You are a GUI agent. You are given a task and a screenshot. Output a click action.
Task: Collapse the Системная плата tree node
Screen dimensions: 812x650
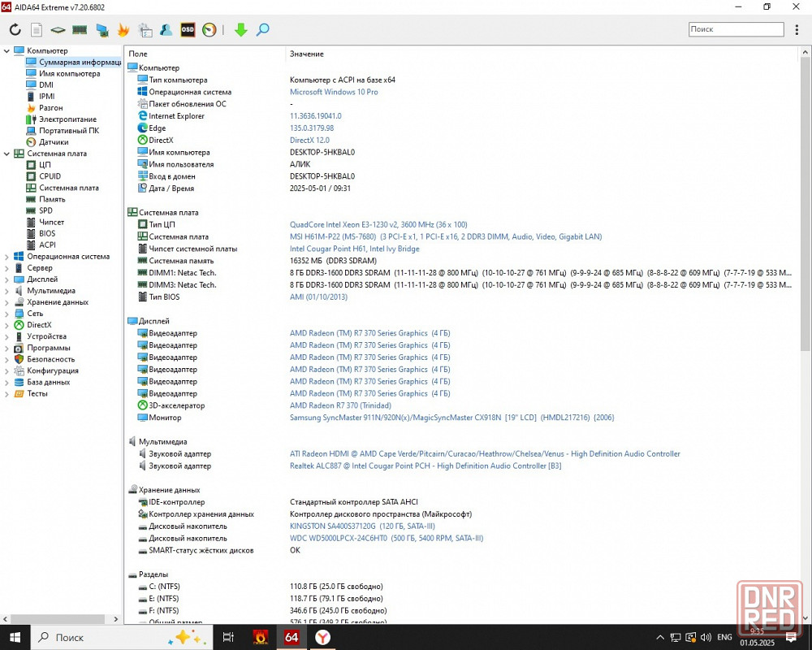pyautogui.click(x=6, y=154)
